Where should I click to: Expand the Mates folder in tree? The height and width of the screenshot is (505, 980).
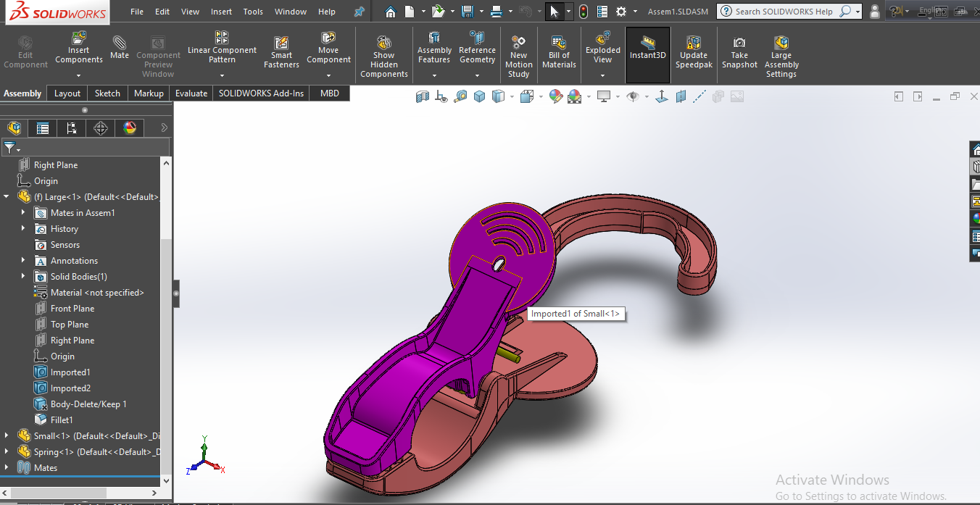pyautogui.click(x=7, y=468)
